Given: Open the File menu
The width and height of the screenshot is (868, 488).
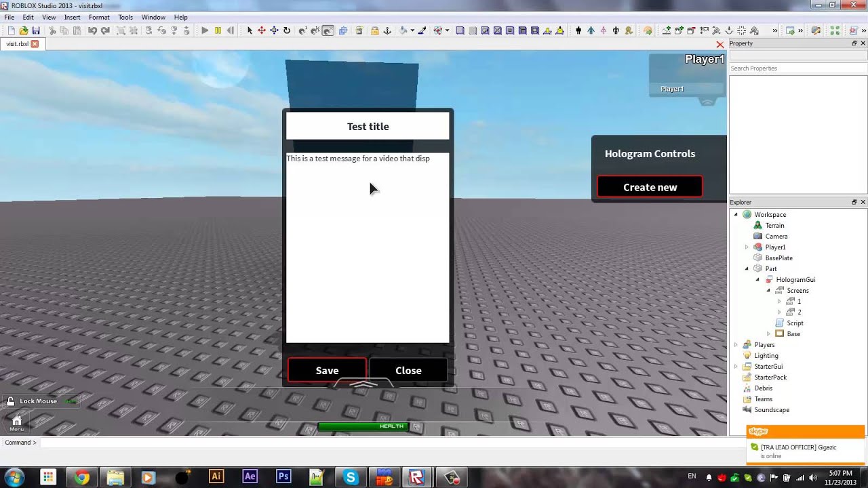Looking at the screenshot, I should (x=9, y=17).
